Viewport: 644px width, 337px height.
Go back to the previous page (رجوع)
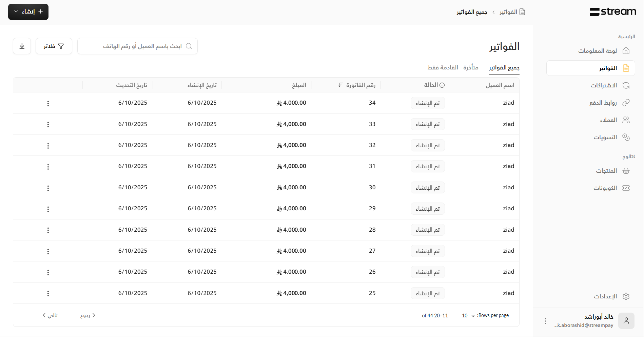[87, 315]
